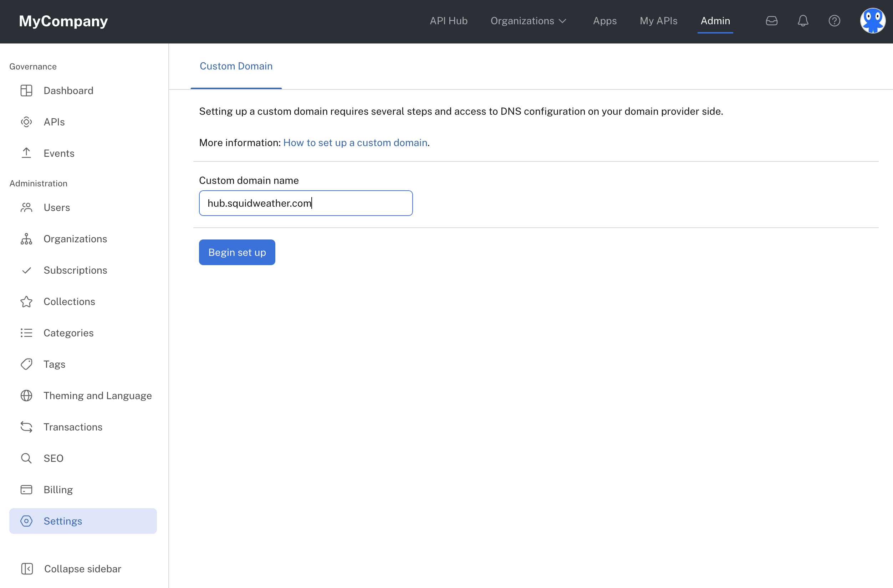The width and height of the screenshot is (893, 588).
Task: Navigate to the Admin tab
Action: [x=715, y=21]
